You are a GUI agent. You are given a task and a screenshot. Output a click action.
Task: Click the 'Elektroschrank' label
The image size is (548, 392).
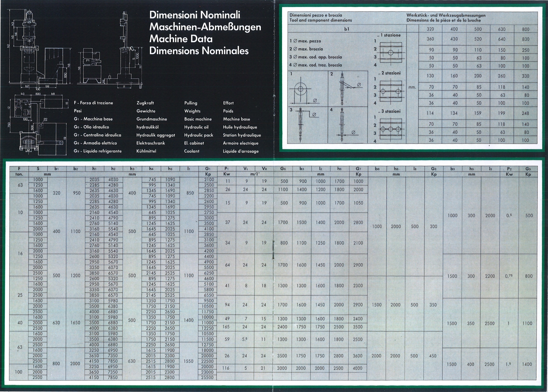click(151, 143)
